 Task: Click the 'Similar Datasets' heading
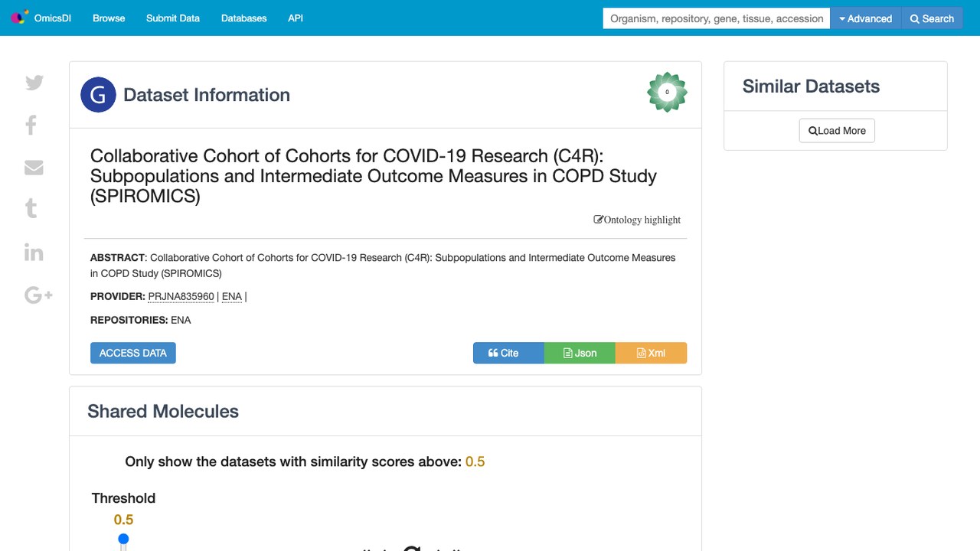coord(811,86)
